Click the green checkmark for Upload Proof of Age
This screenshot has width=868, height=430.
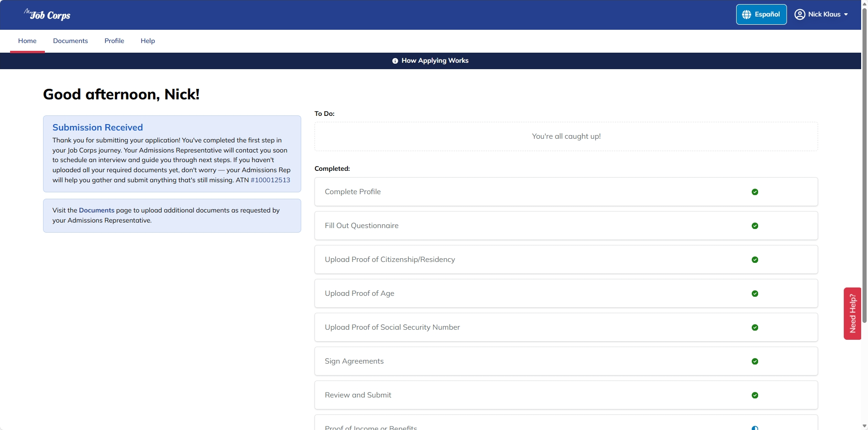754,294
